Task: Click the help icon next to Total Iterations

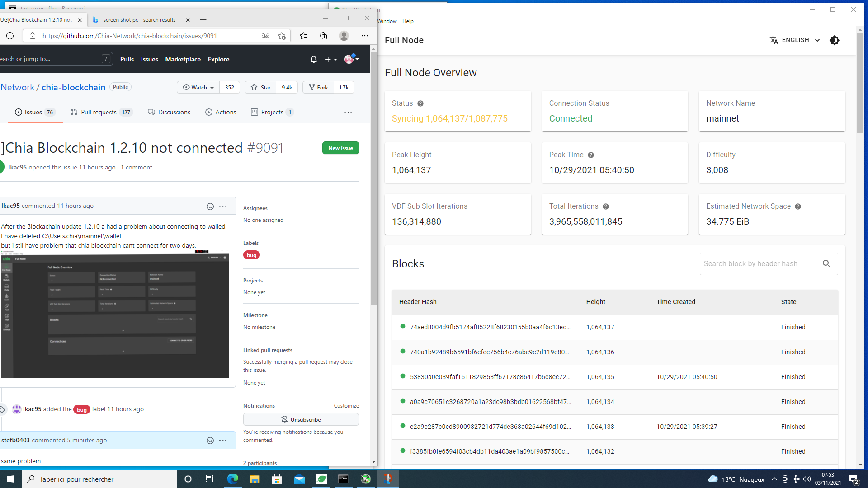Action: pyautogui.click(x=606, y=206)
